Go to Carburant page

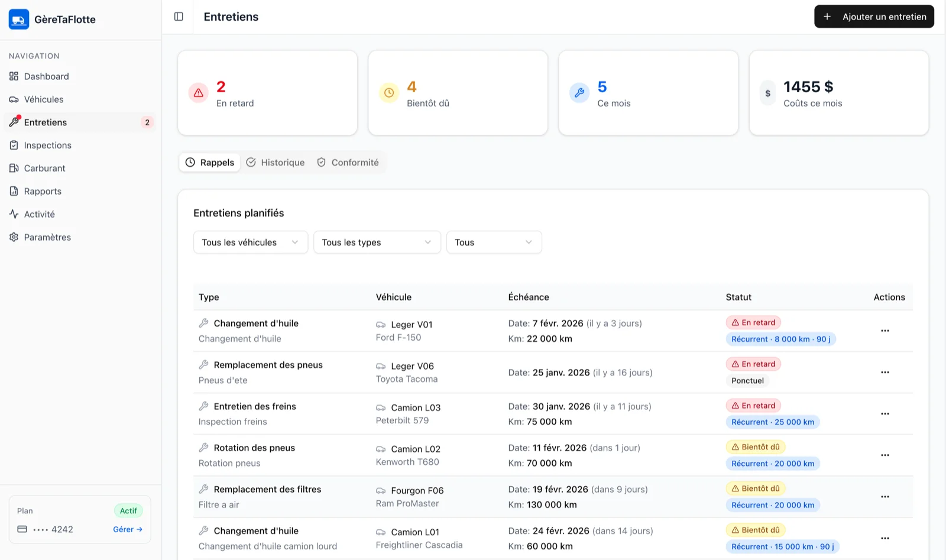click(x=44, y=169)
